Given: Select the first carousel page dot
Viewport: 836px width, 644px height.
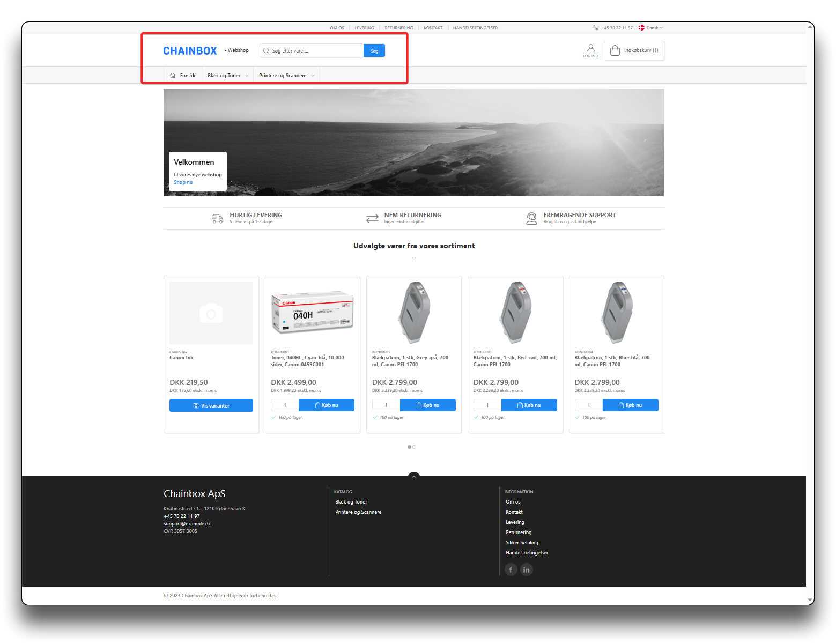Looking at the screenshot, I should pyautogui.click(x=410, y=447).
